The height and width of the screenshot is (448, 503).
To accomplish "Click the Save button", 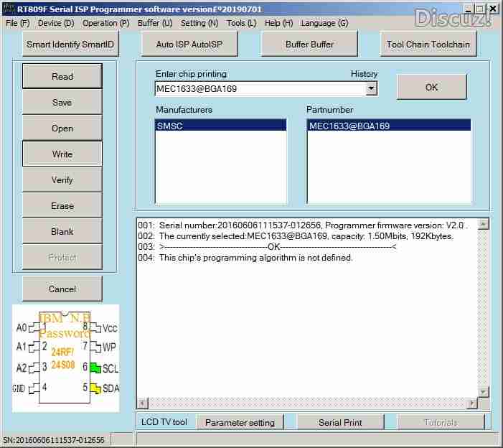I will 62,103.
